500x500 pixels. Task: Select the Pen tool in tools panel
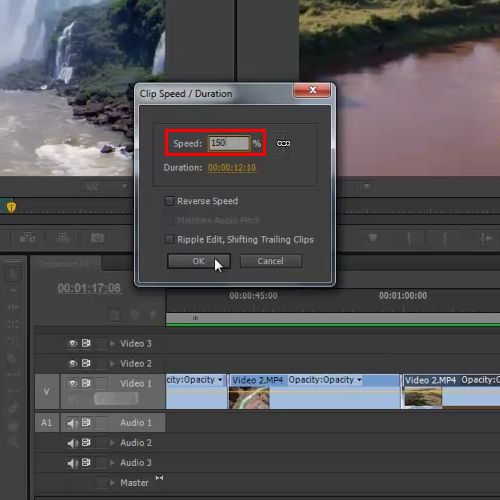[x=13, y=408]
